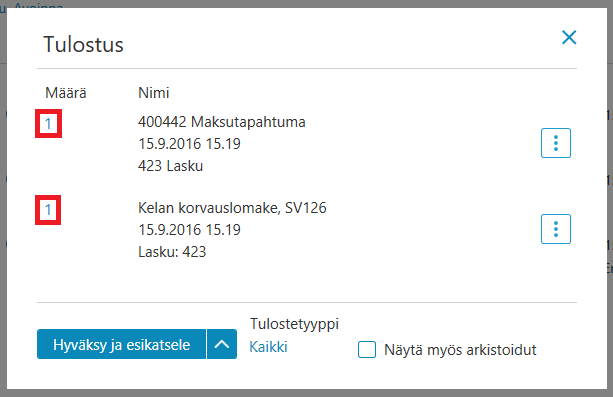The height and width of the screenshot is (397, 613).
Task: Click quantity 1 of Kelan korvauslomake printout
Action: 48,210
